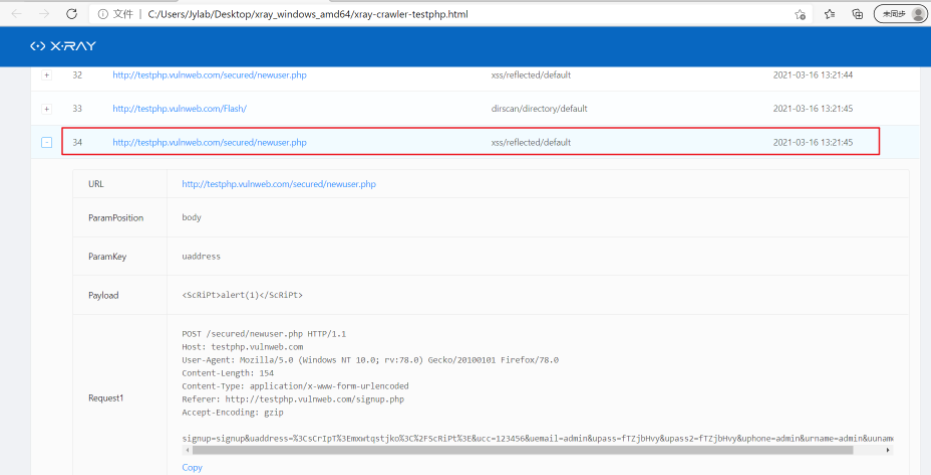The height and width of the screenshot is (475, 931).
Task: Collapse row 34 with minus icon
Action: pyautogui.click(x=46, y=142)
